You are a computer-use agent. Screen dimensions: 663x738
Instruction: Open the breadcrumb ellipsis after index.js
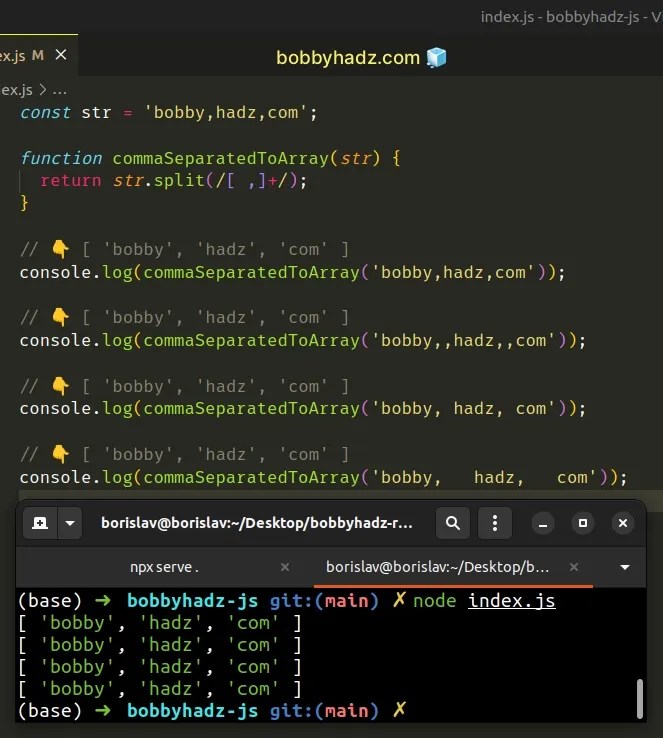point(59,90)
